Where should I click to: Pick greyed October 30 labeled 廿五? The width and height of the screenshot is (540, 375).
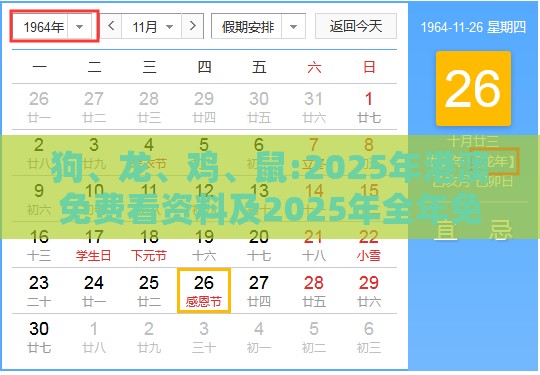click(259, 107)
